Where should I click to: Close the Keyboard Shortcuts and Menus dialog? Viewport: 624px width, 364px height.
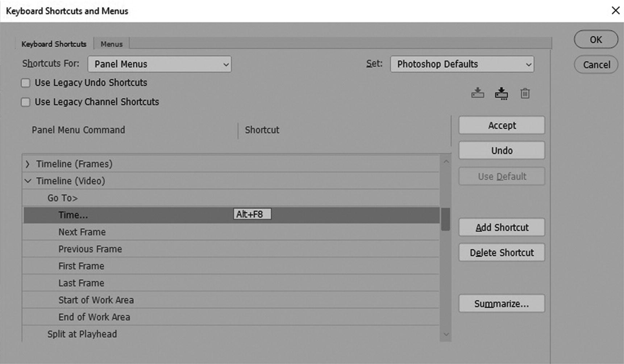615,11
